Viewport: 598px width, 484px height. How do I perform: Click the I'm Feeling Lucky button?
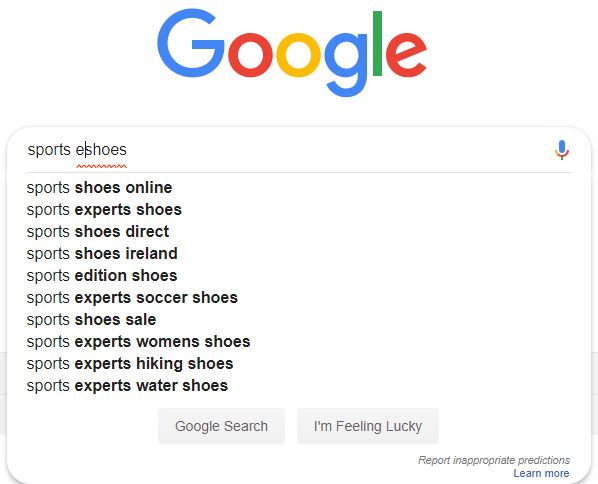click(x=368, y=426)
